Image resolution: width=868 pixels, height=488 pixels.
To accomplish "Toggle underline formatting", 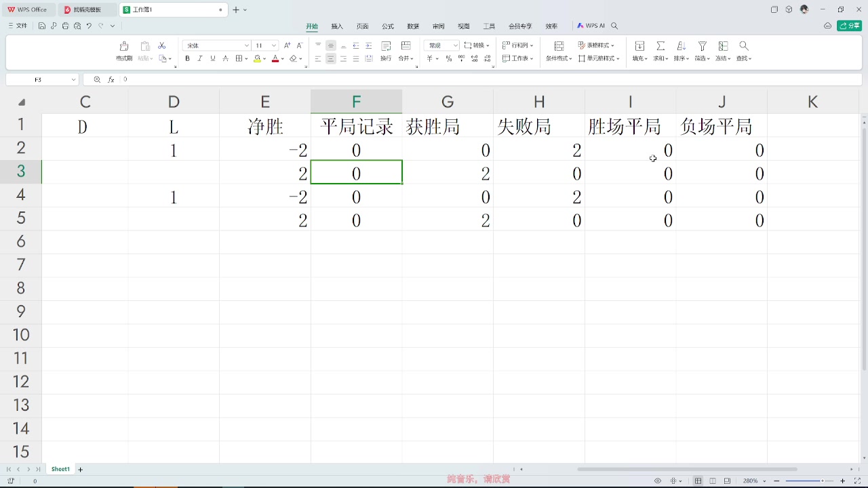I will coord(213,59).
